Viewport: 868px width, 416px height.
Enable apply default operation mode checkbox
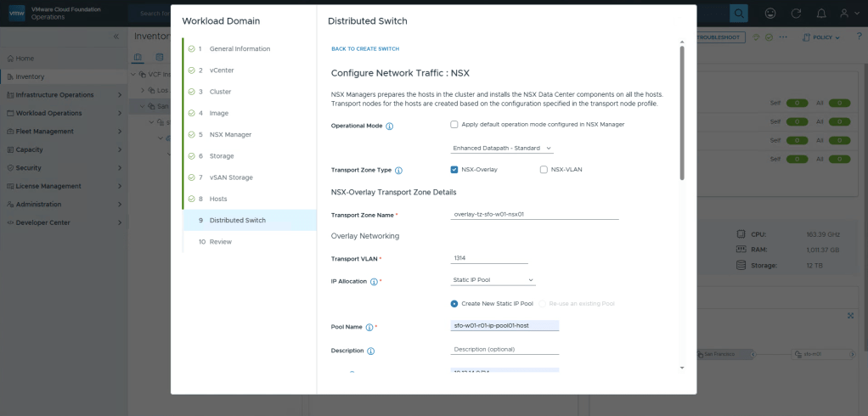tap(454, 125)
